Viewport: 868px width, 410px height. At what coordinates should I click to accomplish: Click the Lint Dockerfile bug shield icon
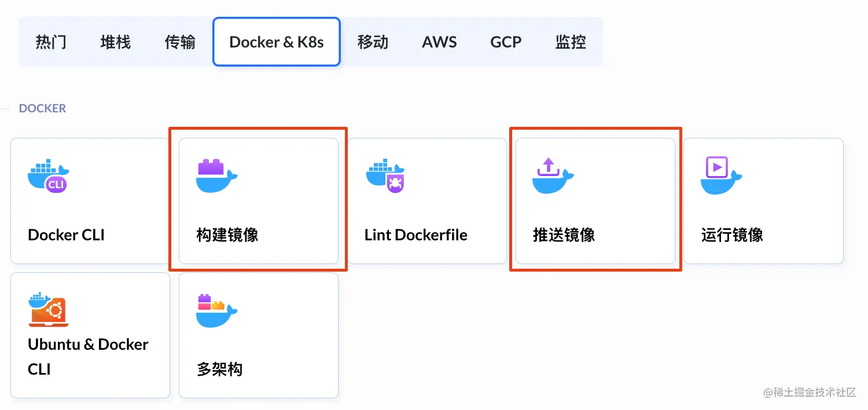(385, 175)
